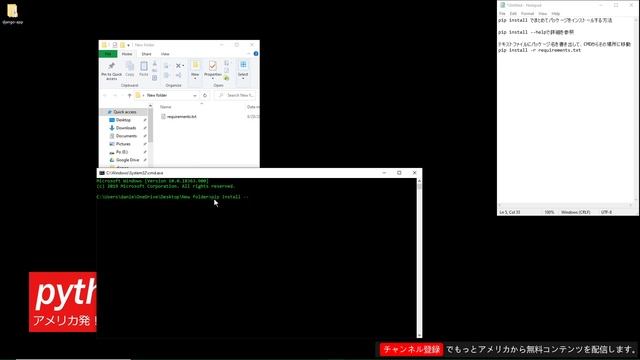Click the cmd.exe title bar icon

pyautogui.click(x=102, y=173)
